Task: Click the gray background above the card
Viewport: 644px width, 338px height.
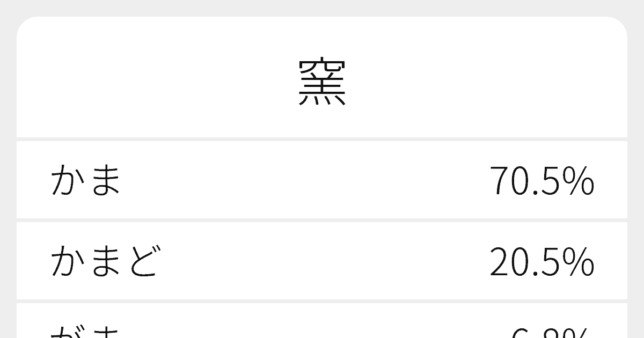Action: click(x=322, y=8)
